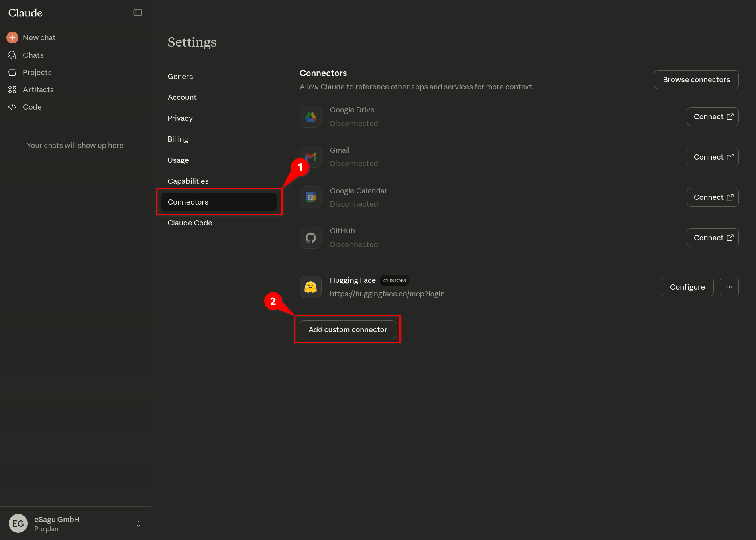
Task: Select the General settings tab
Action: [181, 76]
